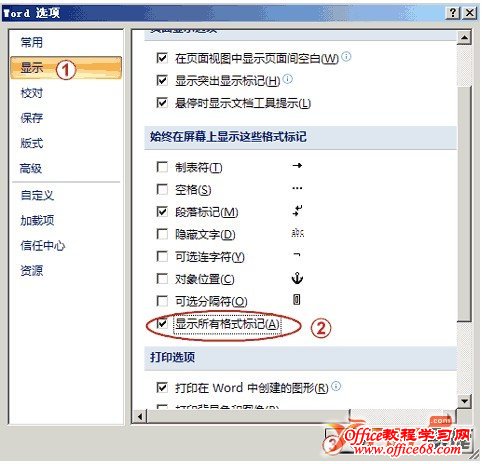Image resolution: width=483 pixels, height=464 pixels.
Task: Click the paragraph mark symbol icon
Action: tap(297, 210)
